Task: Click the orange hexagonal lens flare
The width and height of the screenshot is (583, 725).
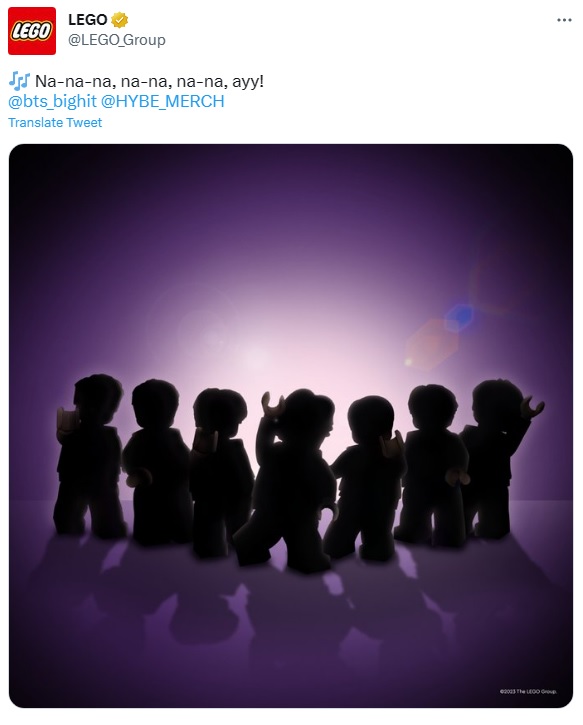Action: (x=432, y=343)
